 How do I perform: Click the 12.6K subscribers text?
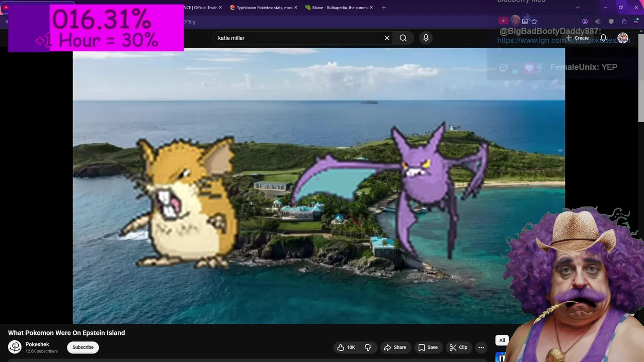point(41,351)
